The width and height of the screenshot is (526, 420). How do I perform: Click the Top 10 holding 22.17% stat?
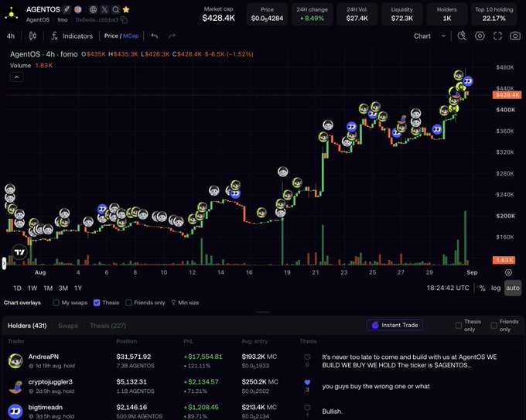494,14
